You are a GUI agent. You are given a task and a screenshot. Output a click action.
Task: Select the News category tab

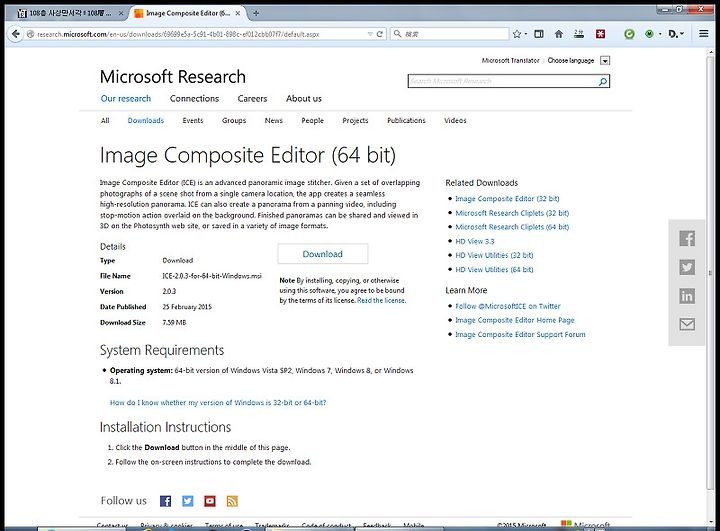point(274,120)
